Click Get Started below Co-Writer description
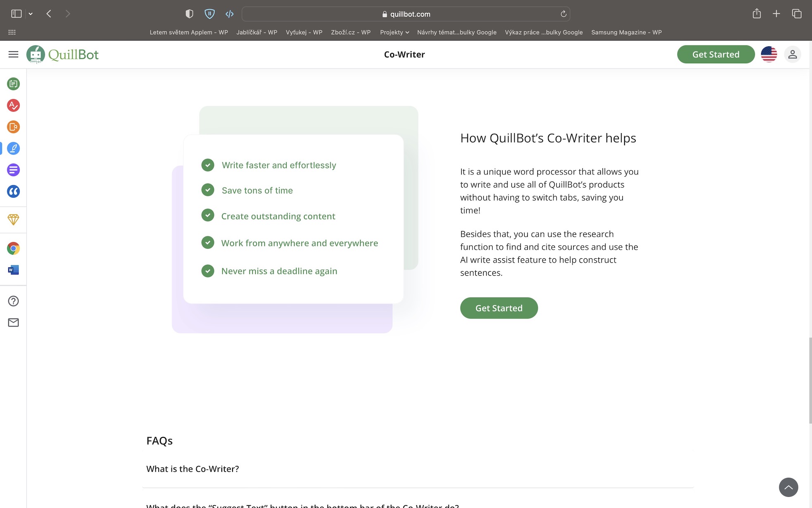The width and height of the screenshot is (812, 508). 499,308
